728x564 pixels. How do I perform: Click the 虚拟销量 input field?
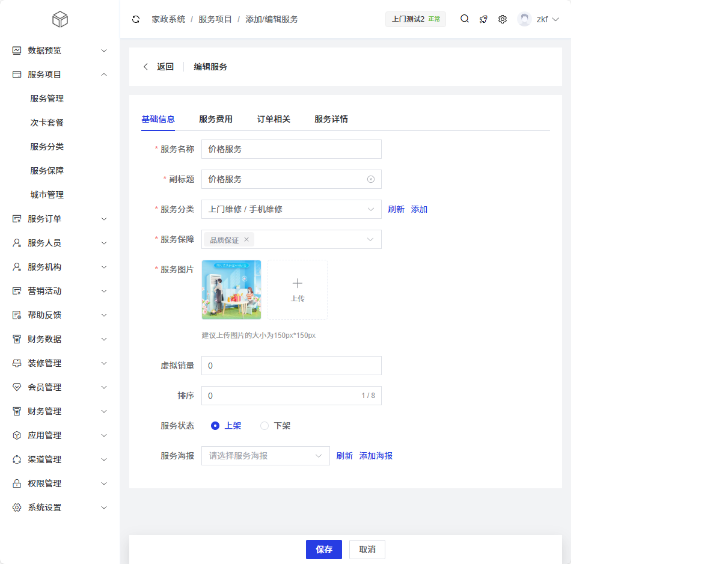coord(292,366)
